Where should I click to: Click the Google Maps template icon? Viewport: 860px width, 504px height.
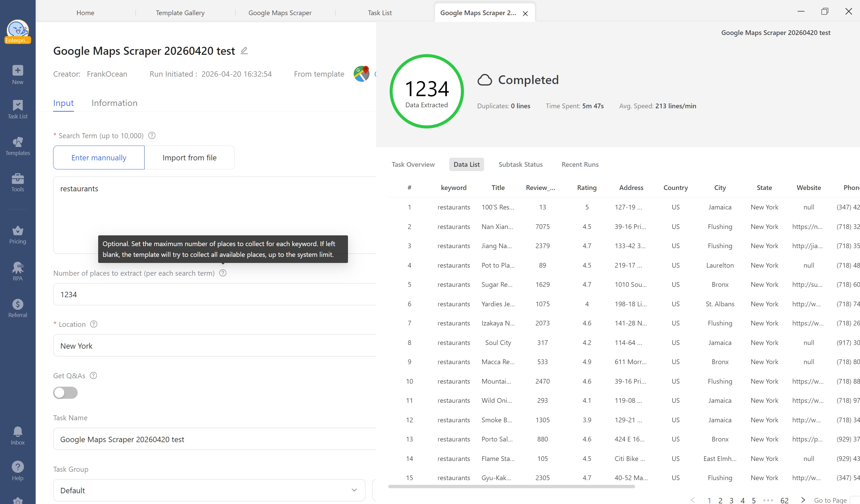click(x=361, y=74)
